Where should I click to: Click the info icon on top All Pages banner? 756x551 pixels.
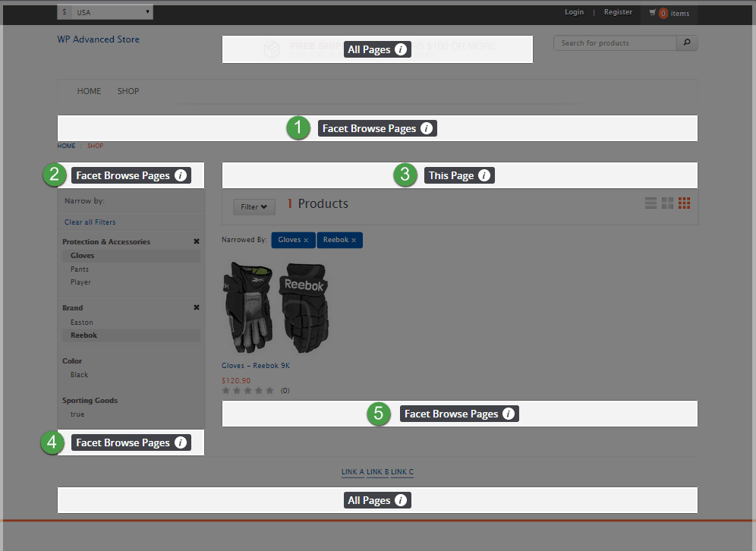pyautogui.click(x=401, y=49)
